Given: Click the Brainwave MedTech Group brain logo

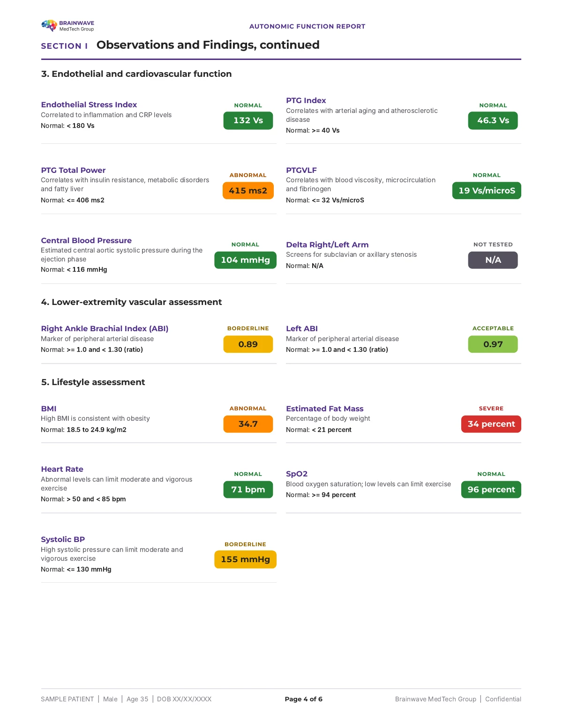Looking at the screenshot, I should (49, 26).
